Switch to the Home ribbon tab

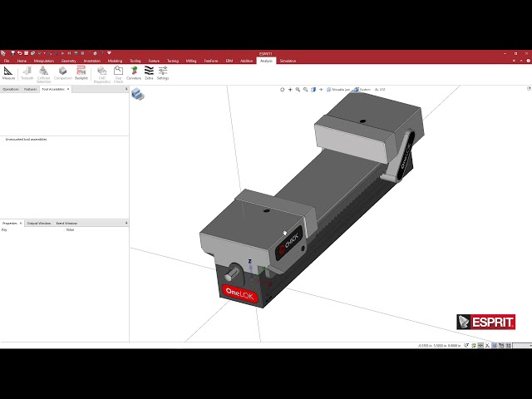pyautogui.click(x=22, y=61)
